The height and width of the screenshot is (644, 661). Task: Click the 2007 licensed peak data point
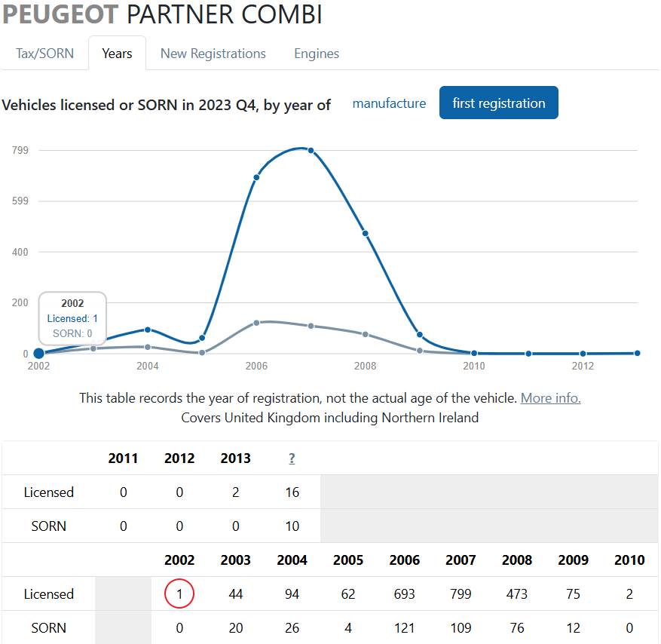[x=311, y=151]
